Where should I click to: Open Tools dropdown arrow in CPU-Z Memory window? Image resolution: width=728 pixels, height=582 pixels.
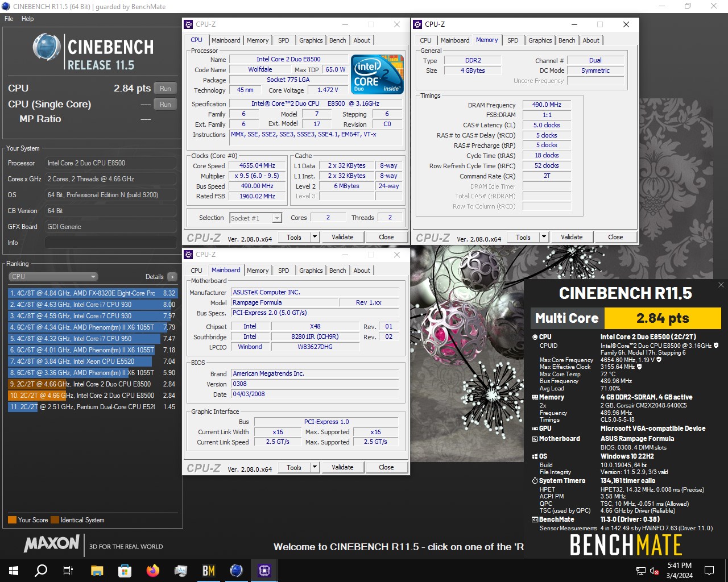click(x=544, y=237)
